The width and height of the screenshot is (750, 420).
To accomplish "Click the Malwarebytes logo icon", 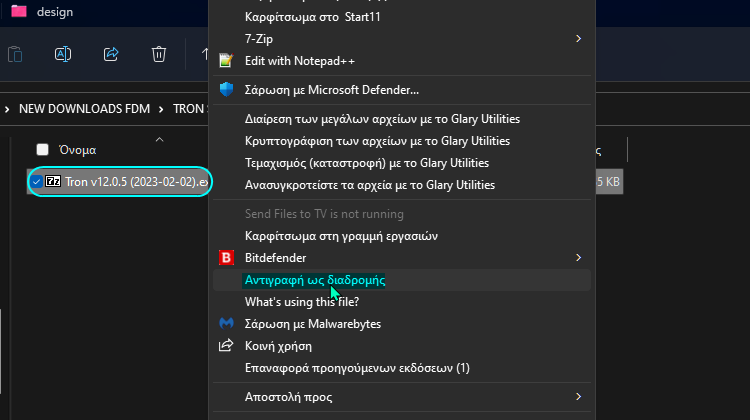I will coord(226,323).
